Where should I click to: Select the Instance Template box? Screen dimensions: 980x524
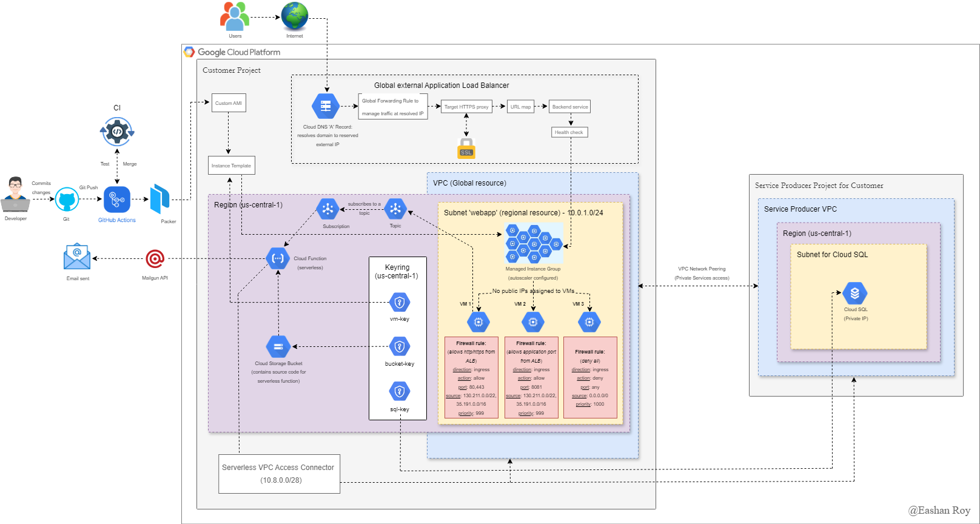coord(231,166)
